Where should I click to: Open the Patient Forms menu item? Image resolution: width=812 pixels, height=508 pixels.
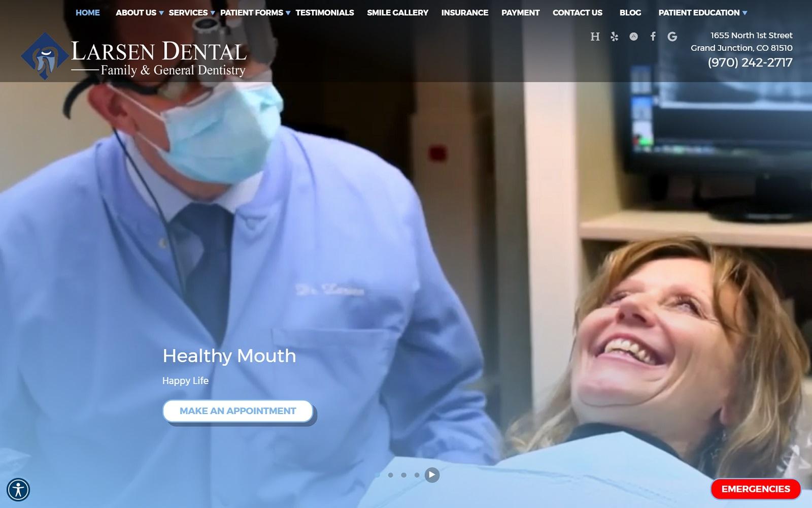coord(252,13)
